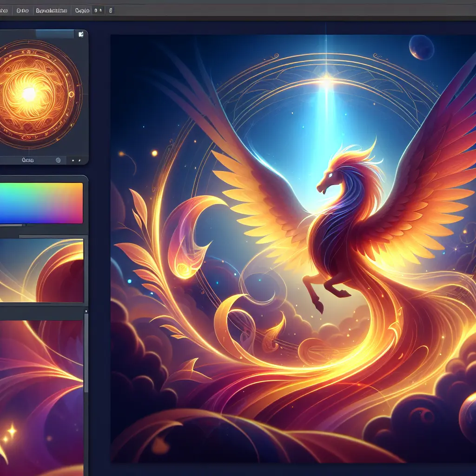Click the text label below the sun preview
The width and height of the screenshot is (476, 476).
[29, 160]
